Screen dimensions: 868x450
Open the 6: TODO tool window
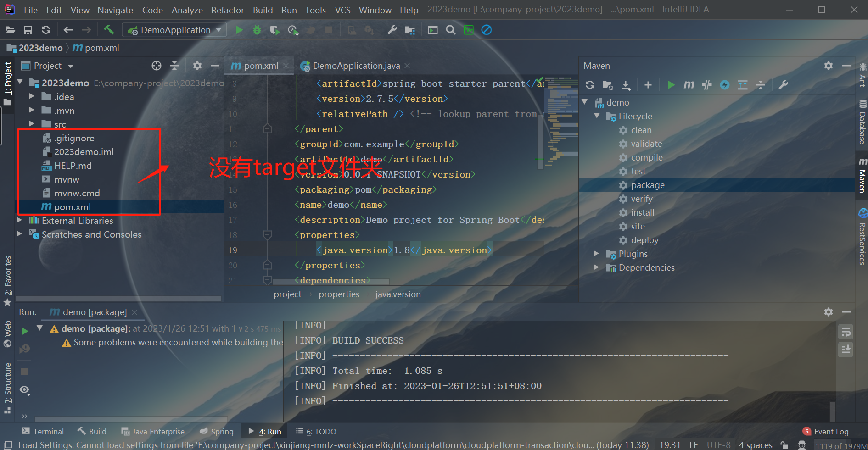(316, 432)
